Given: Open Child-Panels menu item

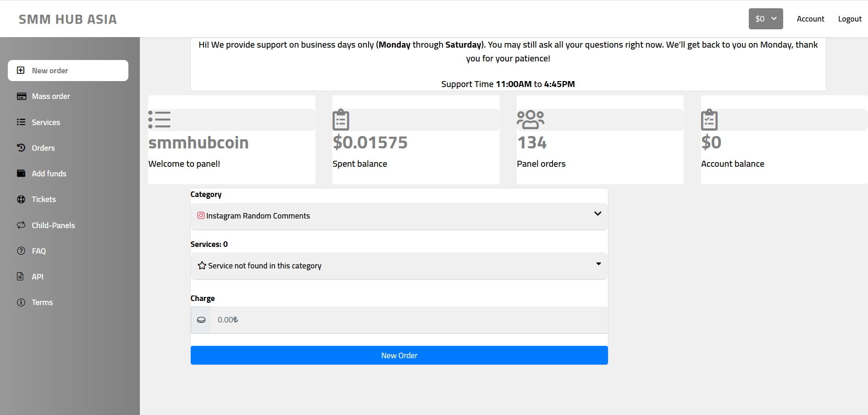Looking at the screenshot, I should pyautogui.click(x=68, y=225).
